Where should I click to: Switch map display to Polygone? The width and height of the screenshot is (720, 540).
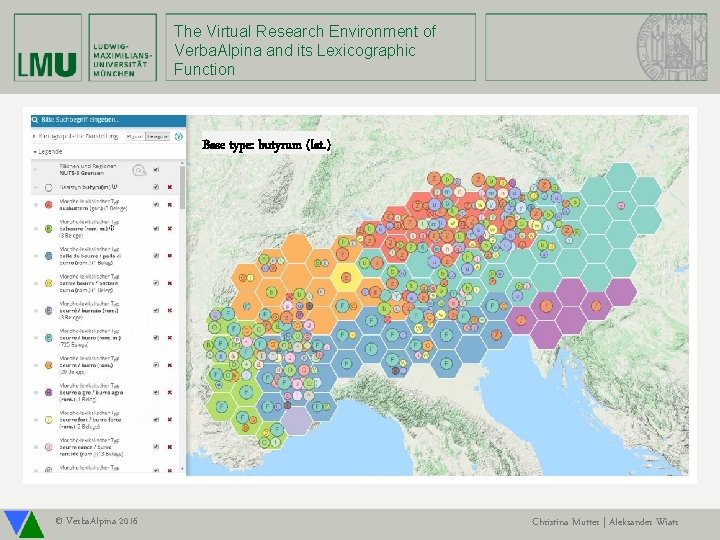pyautogui.click(x=135, y=137)
